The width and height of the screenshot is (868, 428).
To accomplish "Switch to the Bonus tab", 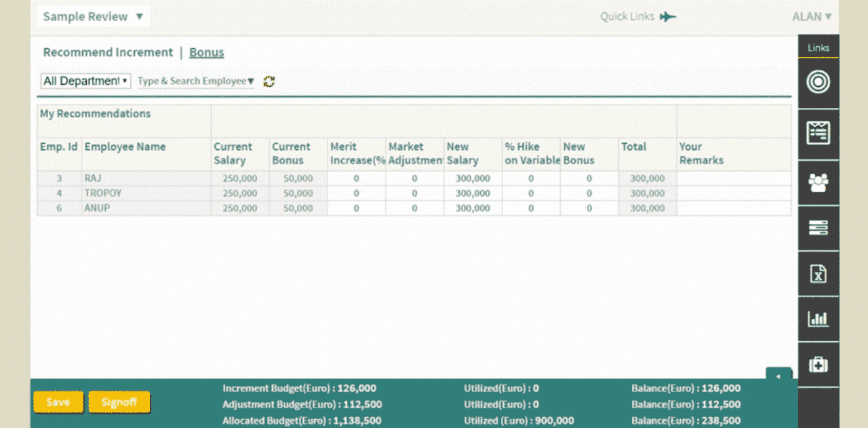I will click(206, 53).
